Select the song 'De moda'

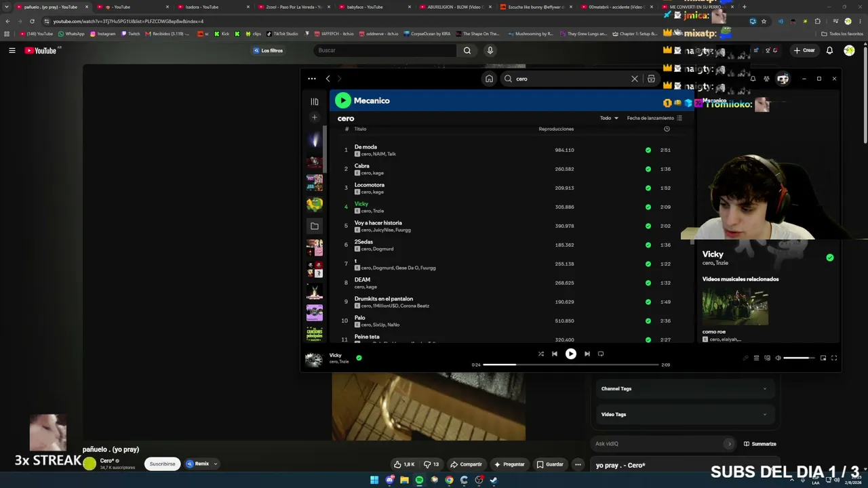pos(366,147)
